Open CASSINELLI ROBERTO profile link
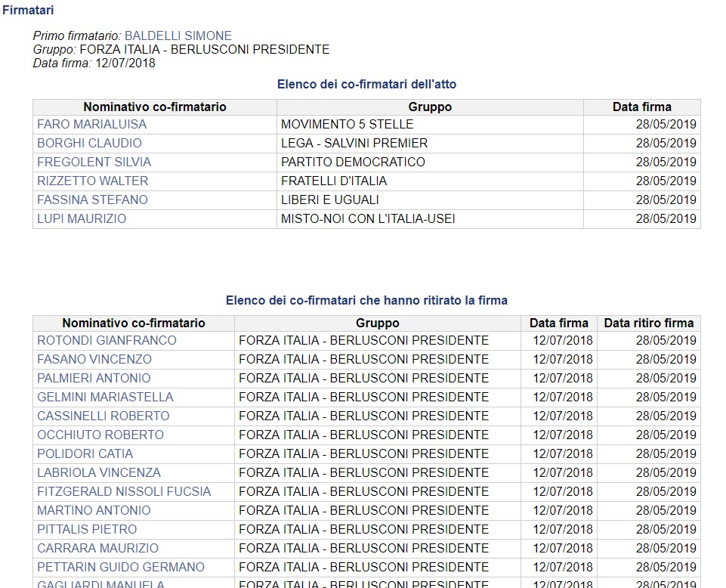 point(103,416)
